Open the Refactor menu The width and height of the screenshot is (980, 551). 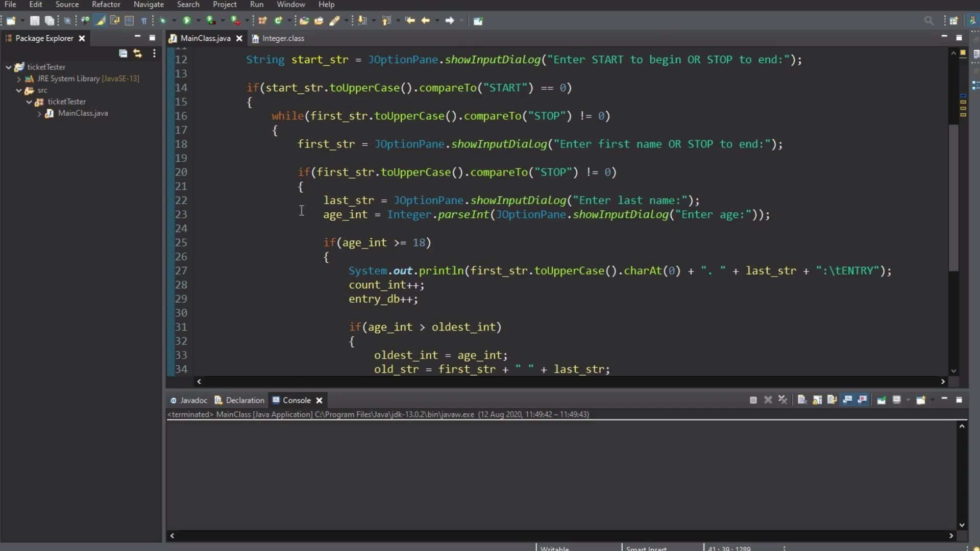click(106, 5)
